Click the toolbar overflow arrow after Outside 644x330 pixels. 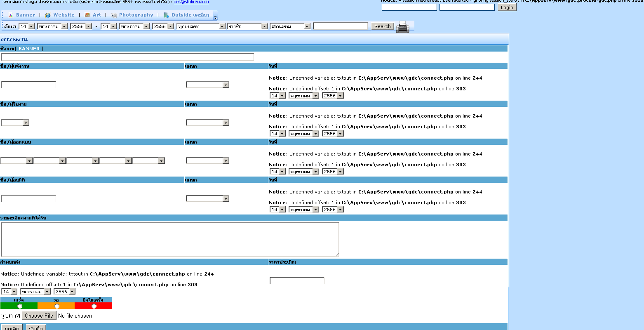point(215,18)
